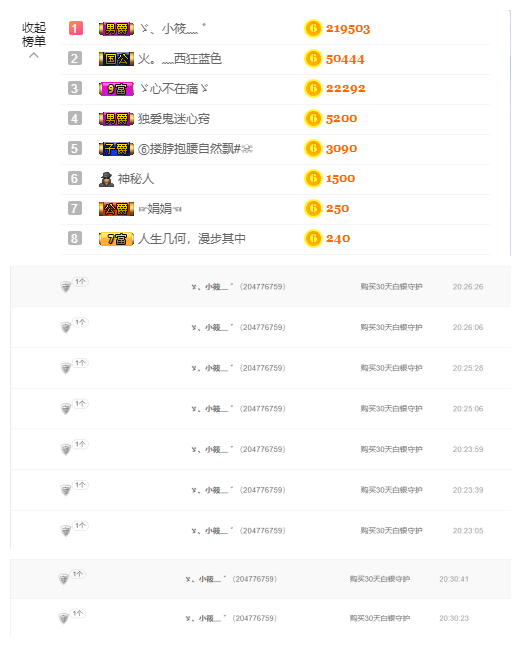521x647 pixels.
Task: Click 购买30天白银守护 in the 20:25:28 row
Action: coord(391,368)
